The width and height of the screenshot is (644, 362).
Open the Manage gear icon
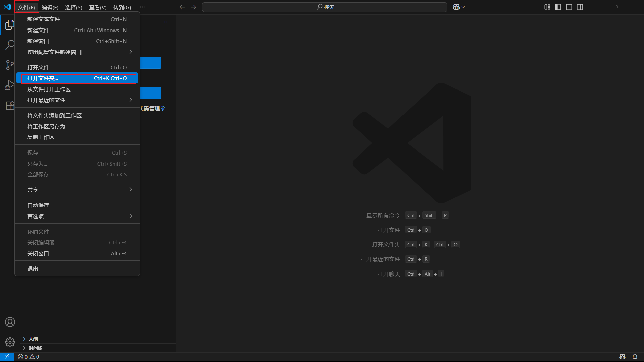pos(10,342)
